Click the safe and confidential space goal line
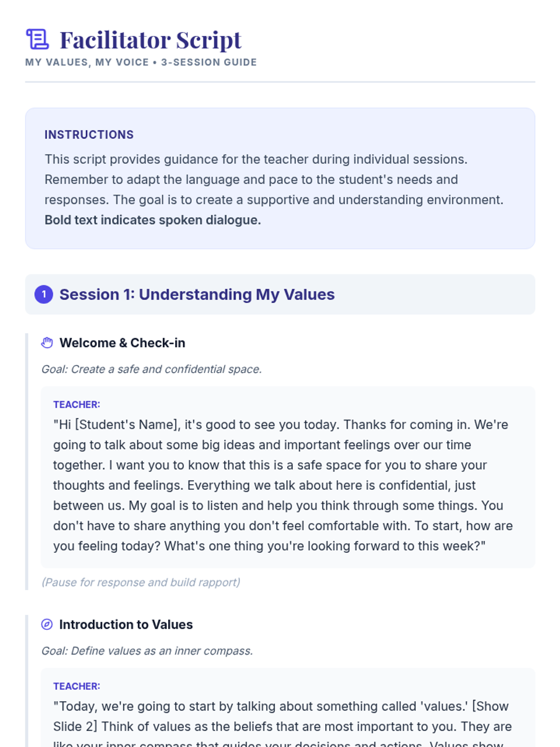The image size is (560, 747). click(x=152, y=369)
